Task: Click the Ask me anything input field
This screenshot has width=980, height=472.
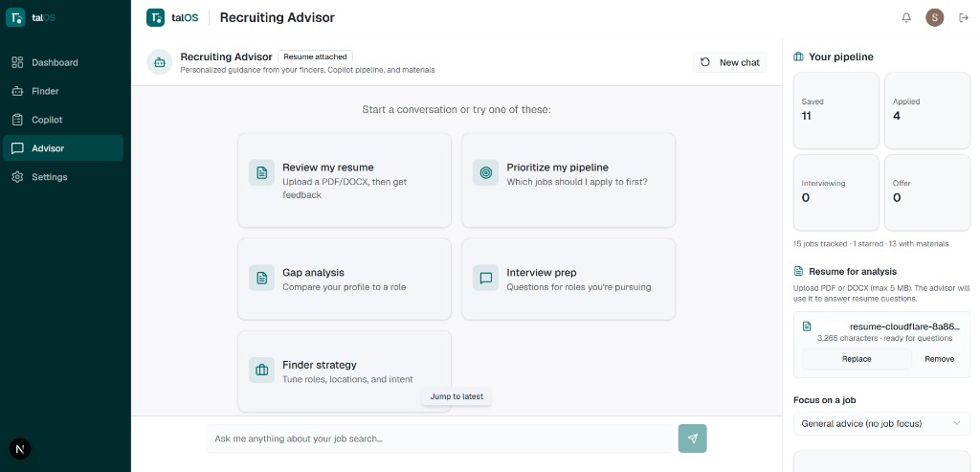Action: point(440,438)
